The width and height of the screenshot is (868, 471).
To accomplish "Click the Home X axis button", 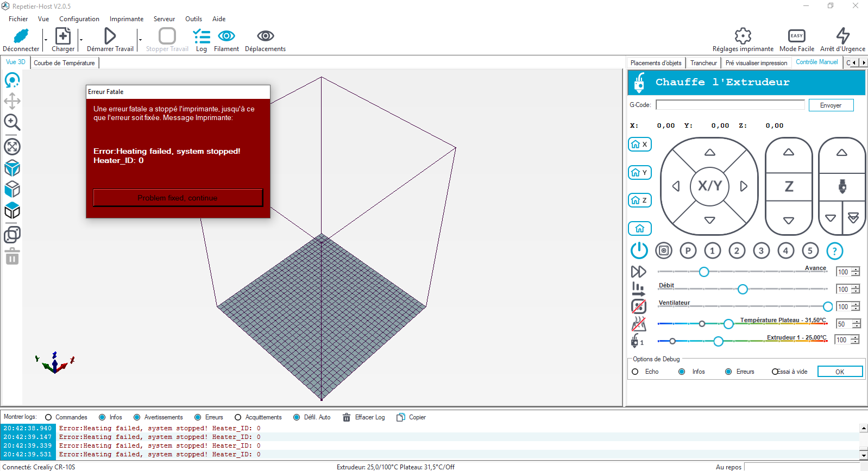I will [x=640, y=145].
